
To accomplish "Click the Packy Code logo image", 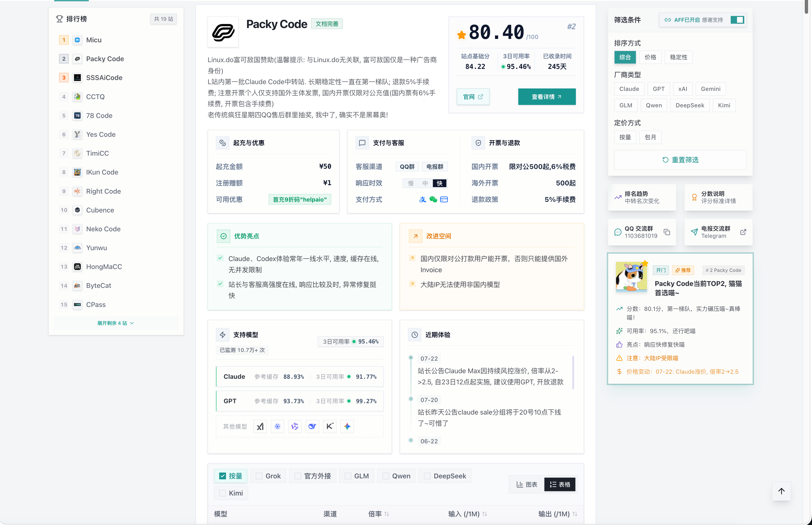I will click(223, 32).
